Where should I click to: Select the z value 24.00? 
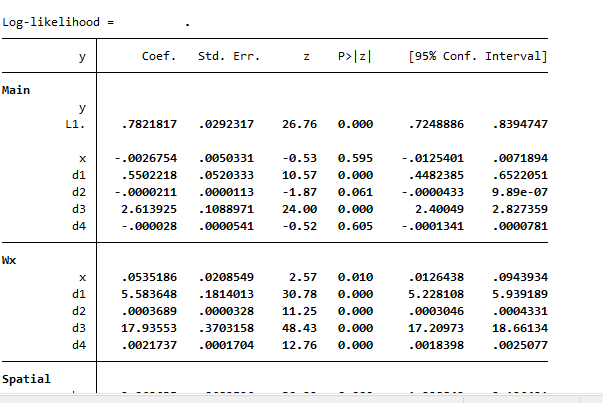point(300,209)
